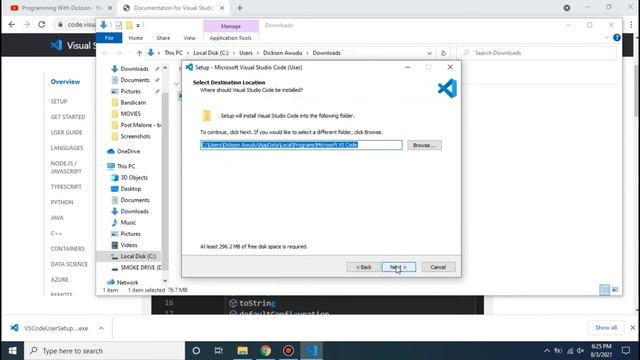The height and width of the screenshot is (360, 640).
Task: Open DATA SCIENCE in docs sidebar
Action: pos(69,264)
